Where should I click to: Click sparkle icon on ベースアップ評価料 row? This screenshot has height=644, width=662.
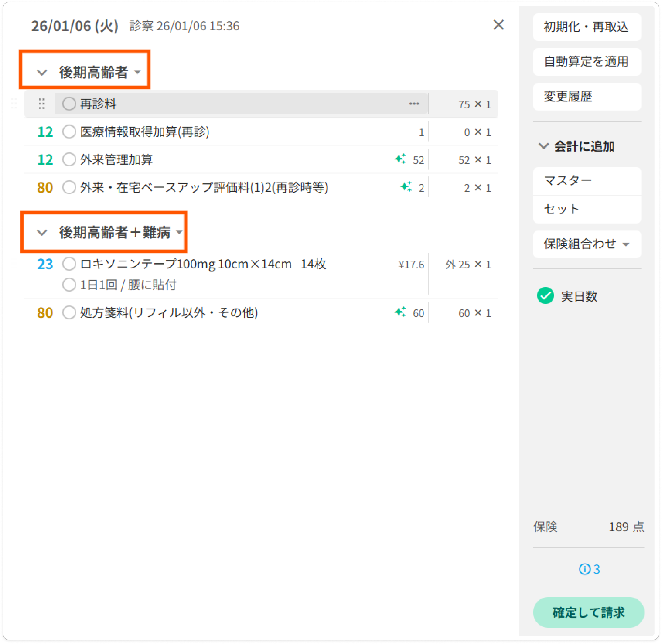[x=406, y=187]
